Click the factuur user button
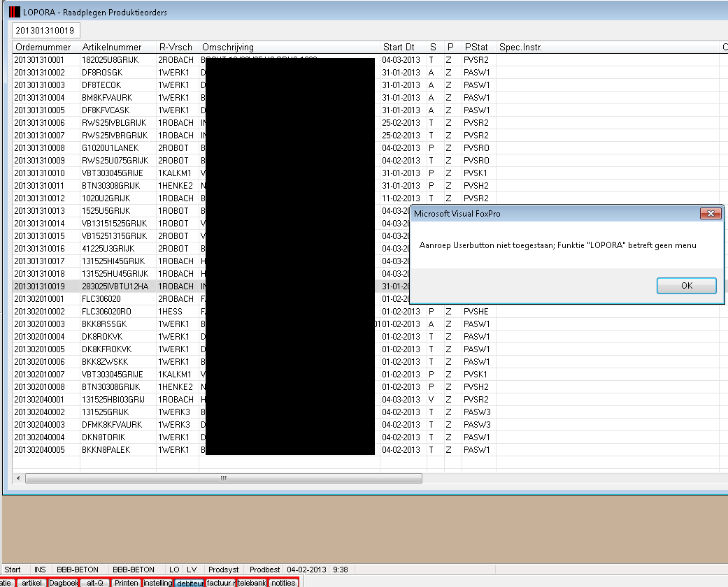This screenshot has width=728, height=587. pos(221,583)
